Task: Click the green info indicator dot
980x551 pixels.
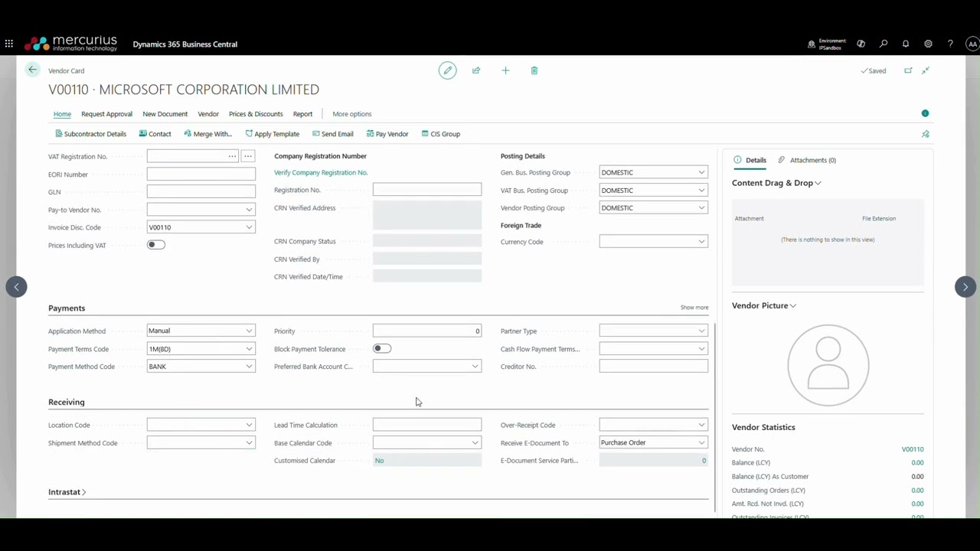Action: [x=925, y=113]
